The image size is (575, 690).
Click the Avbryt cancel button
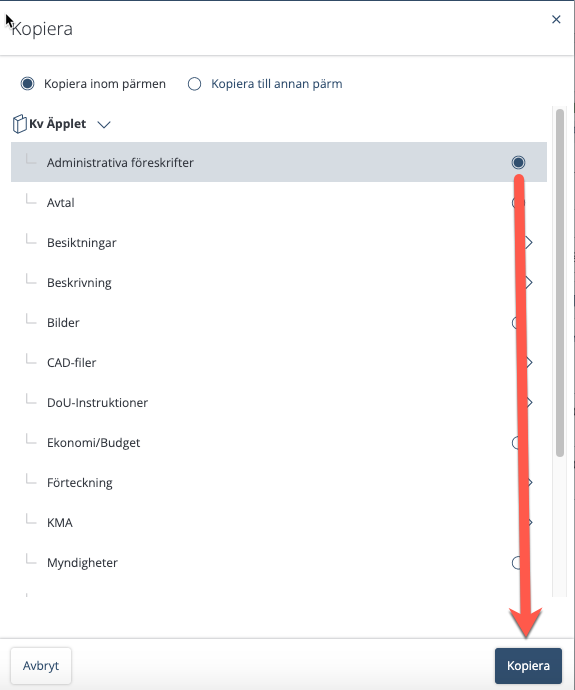(41, 666)
